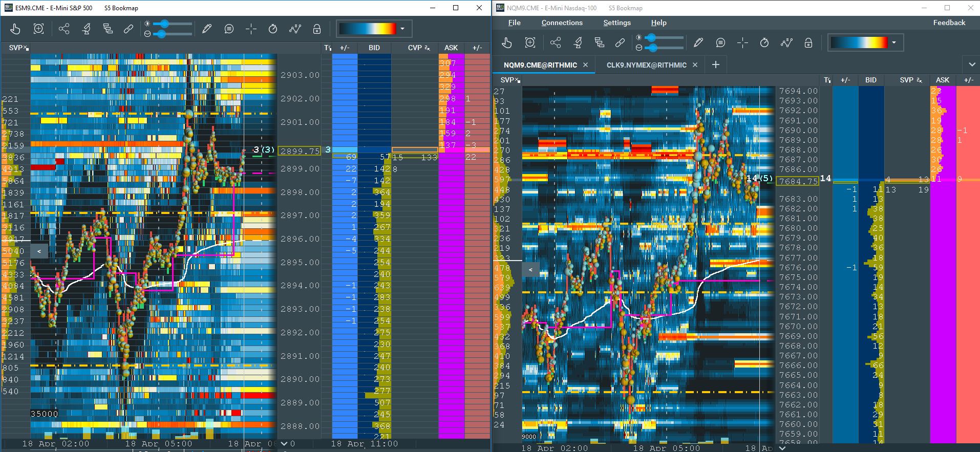Open the indicators chart icon in NQM9 toolbar

[786, 43]
